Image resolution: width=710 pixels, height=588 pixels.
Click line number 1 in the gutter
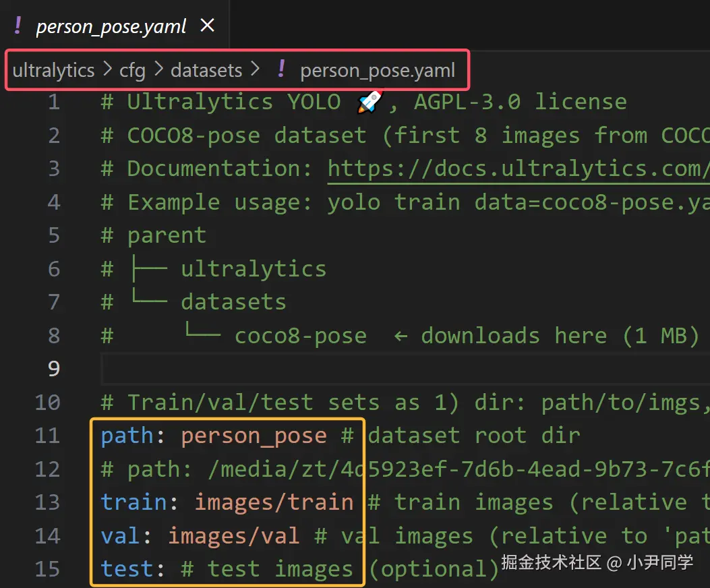point(54,102)
